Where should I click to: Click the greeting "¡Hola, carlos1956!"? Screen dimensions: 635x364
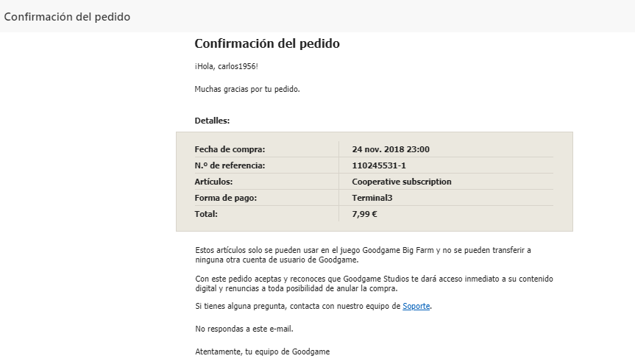pyautogui.click(x=226, y=66)
